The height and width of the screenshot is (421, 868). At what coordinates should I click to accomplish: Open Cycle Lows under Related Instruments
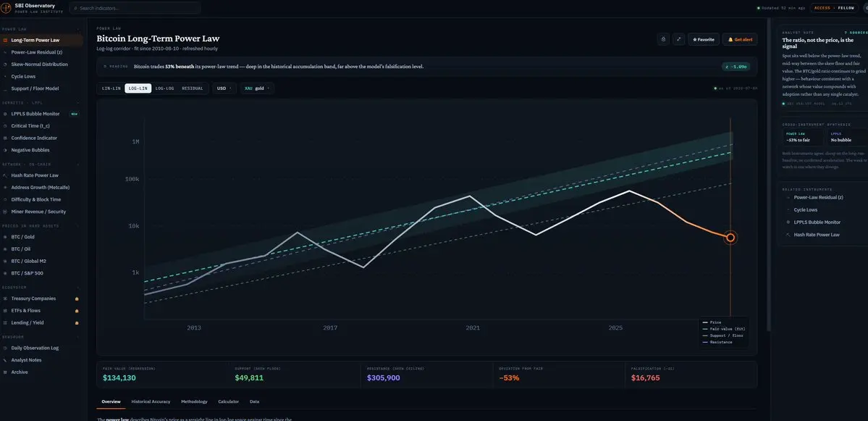806,210
